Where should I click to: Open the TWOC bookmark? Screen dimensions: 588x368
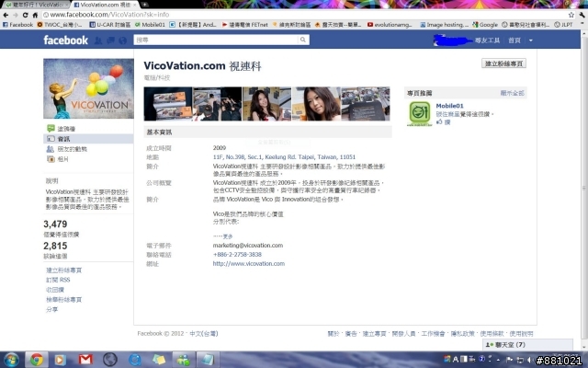[x=60, y=25]
